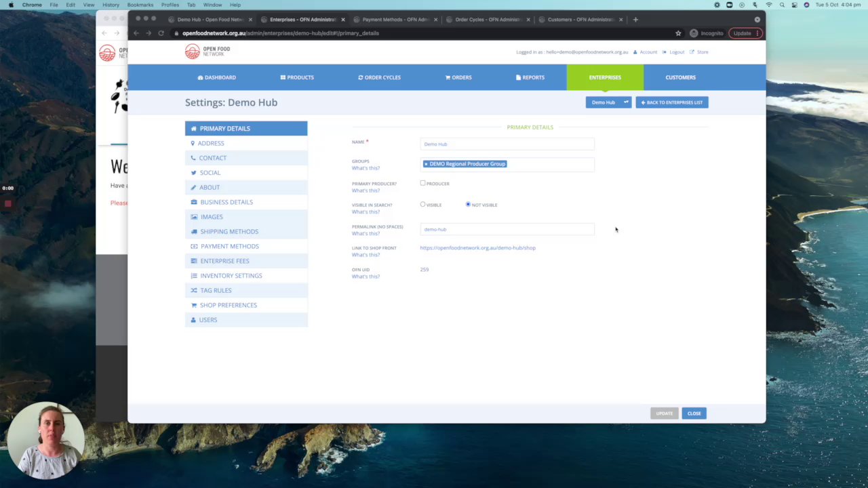Remove the DEMO Regional Producer Group tag
868x488 pixels.
[426, 164]
